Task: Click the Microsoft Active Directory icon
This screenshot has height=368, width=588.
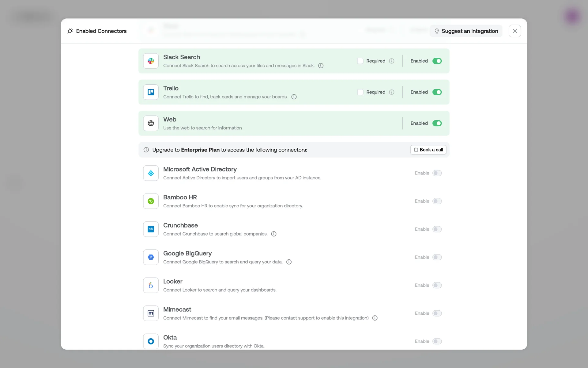Action: pyautogui.click(x=151, y=173)
